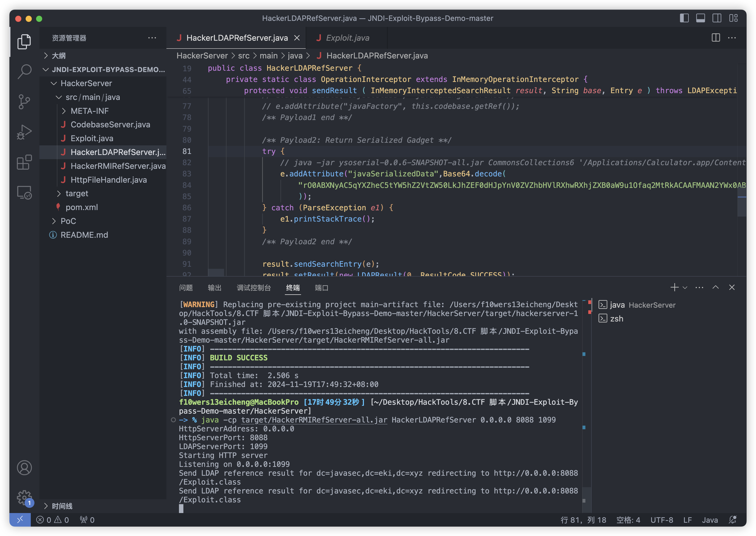Collapse the JNDI-EXPLOIT-BYPASS-DEMO root folder
Screen dimensions: 756x536
coord(103,69)
